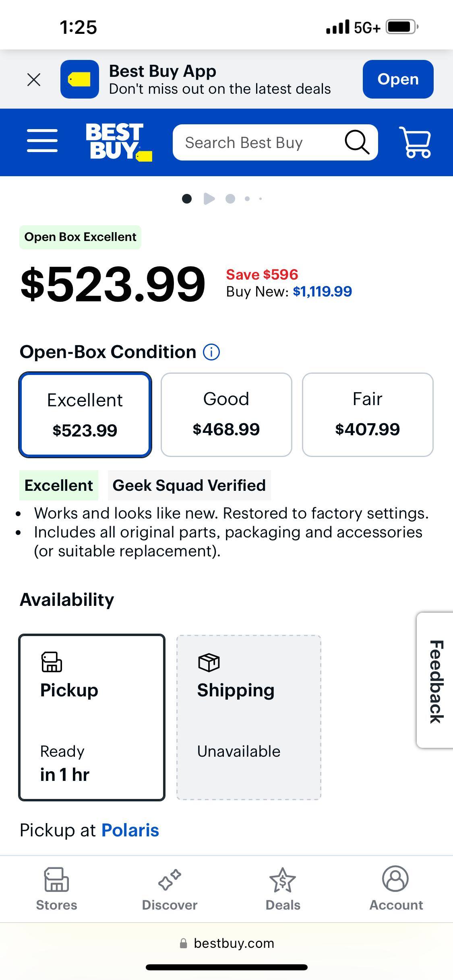Screen dimensions: 453x980
Task: Choose Good condition at $468.99
Action: tap(226, 415)
